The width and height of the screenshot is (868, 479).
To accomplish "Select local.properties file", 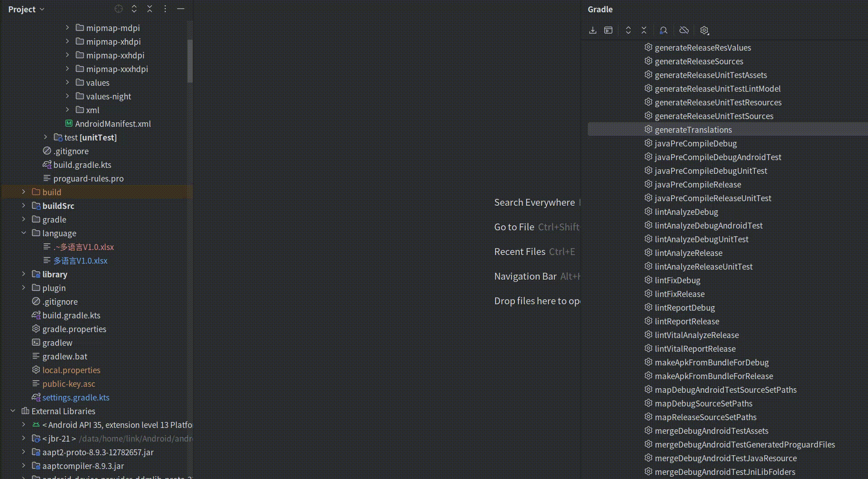I will click(x=71, y=370).
